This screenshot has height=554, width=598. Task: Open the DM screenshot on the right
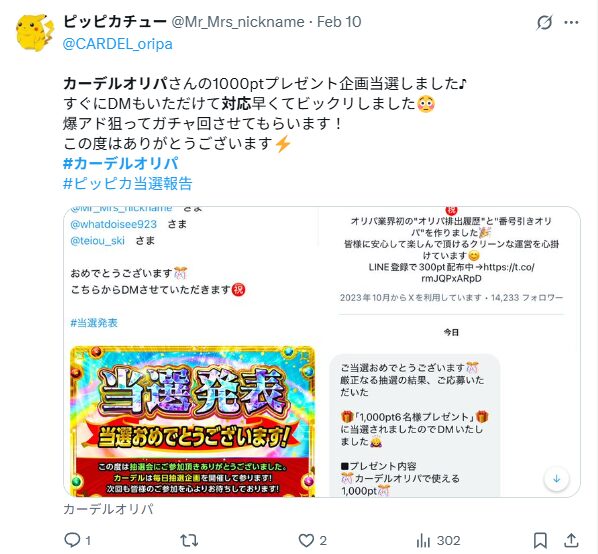click(x=451, y=352)
